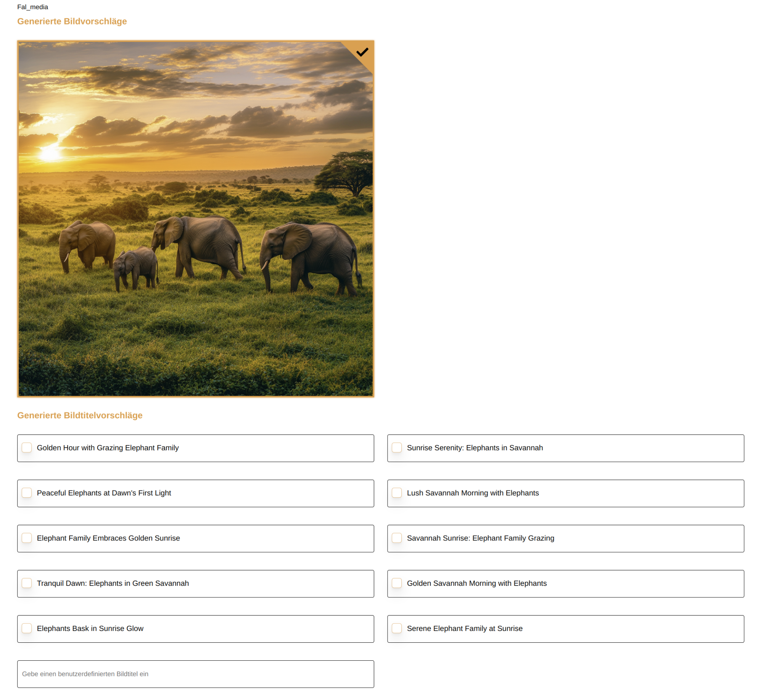Check 'Golden Hour with Grazing Elephant Family' box
This screenshot has width=763, height=700.
point(27,448)
